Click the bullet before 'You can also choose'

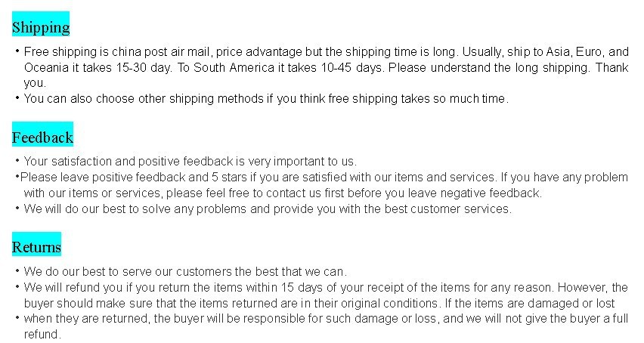pos(17,98)
